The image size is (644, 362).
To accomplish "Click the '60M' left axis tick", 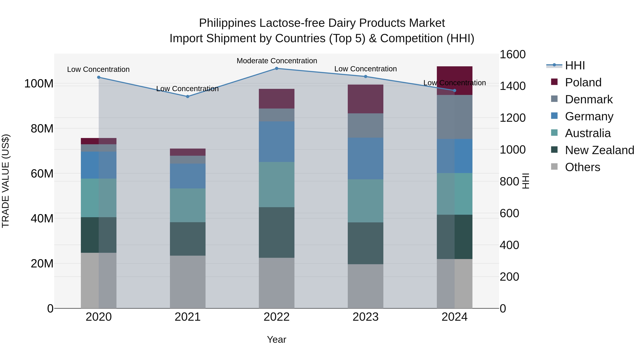I will pos(42,173).
